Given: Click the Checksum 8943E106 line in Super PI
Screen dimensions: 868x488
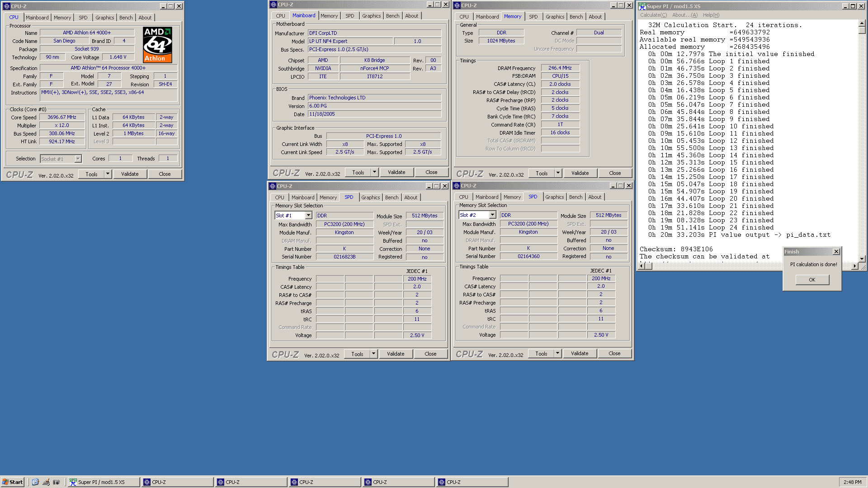Looking at the screenshot, I should [x=676, y=249].
